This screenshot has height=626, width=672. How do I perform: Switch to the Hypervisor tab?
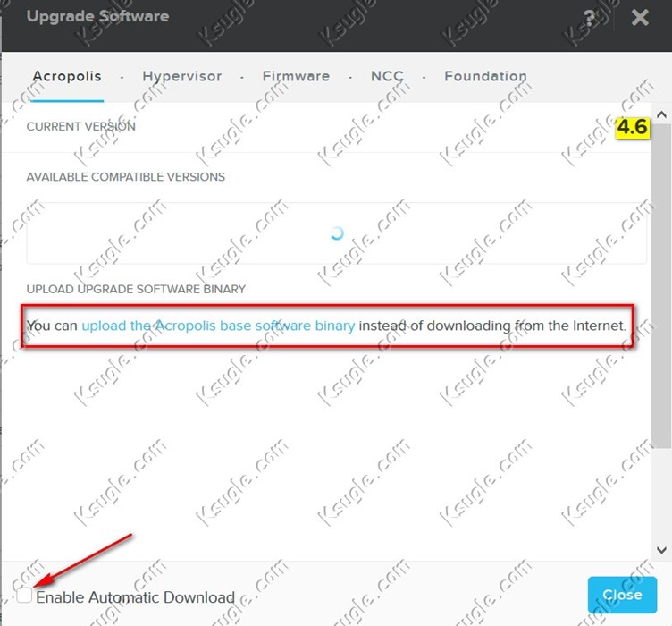182,76
